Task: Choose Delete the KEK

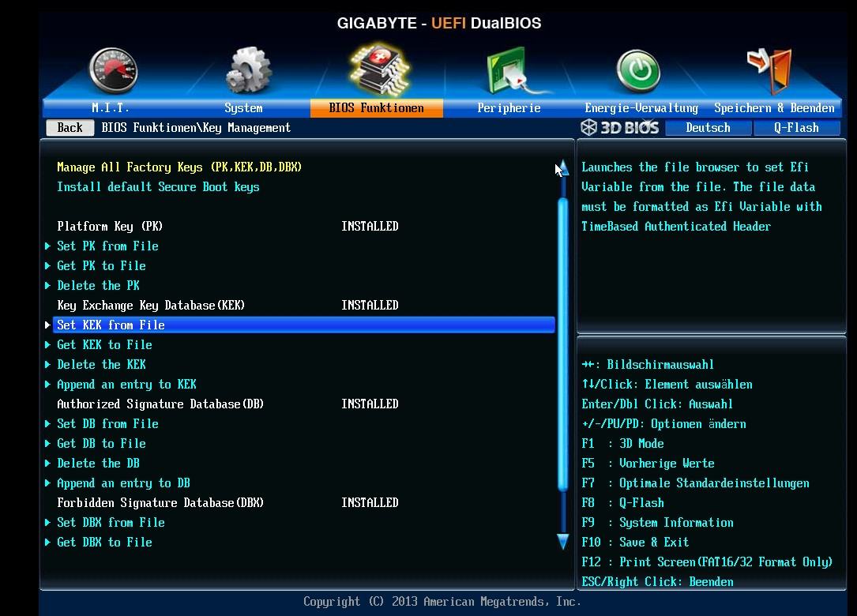Action: (102, 365)
